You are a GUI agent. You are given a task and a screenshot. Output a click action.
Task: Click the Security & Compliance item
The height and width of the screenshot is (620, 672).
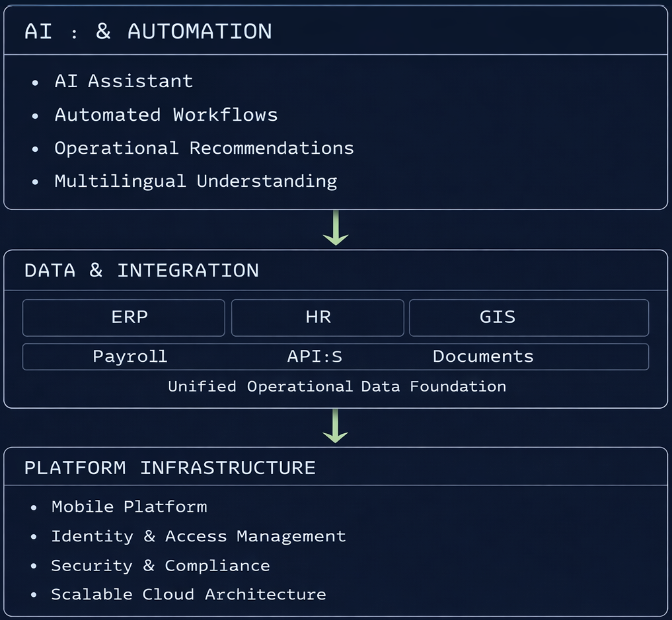(x=161, y=565)
